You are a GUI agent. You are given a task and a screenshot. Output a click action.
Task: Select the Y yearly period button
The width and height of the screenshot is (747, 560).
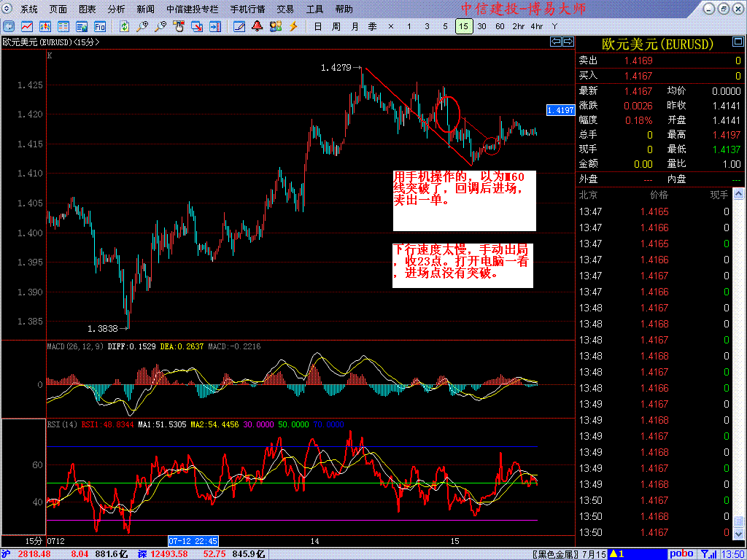pyautogui.click(x=554, y=26)
